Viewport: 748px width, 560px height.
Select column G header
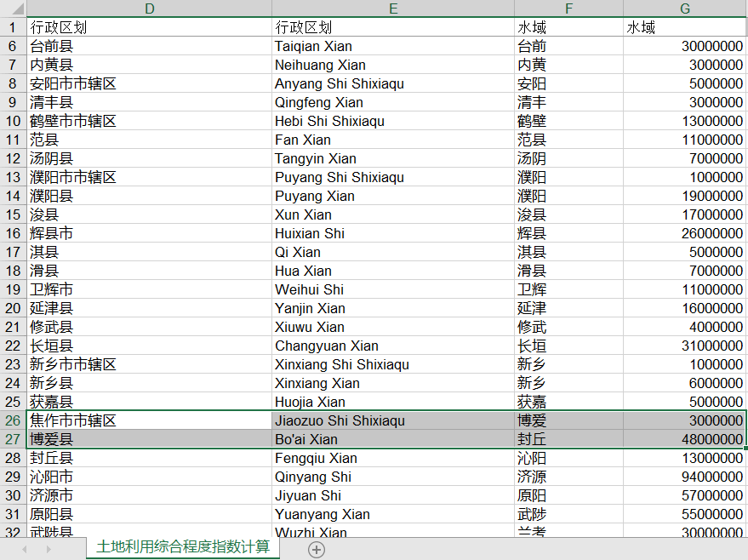(685, 9)
